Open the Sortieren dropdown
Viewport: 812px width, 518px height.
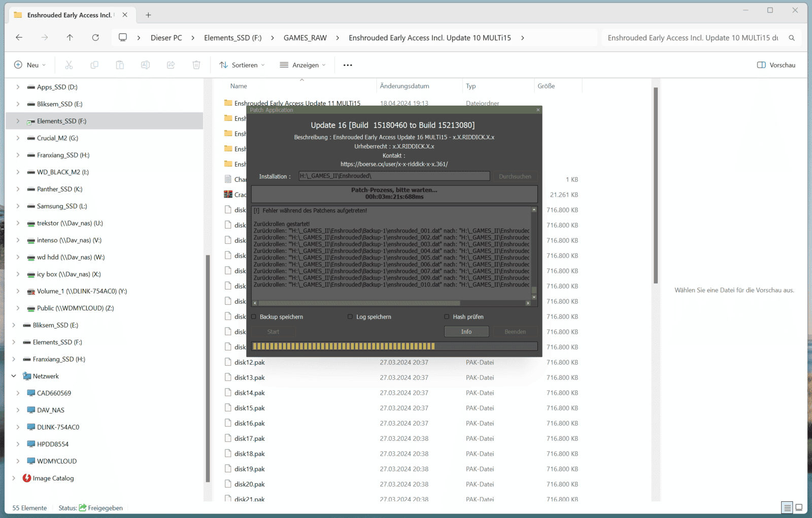coord(242,65)
